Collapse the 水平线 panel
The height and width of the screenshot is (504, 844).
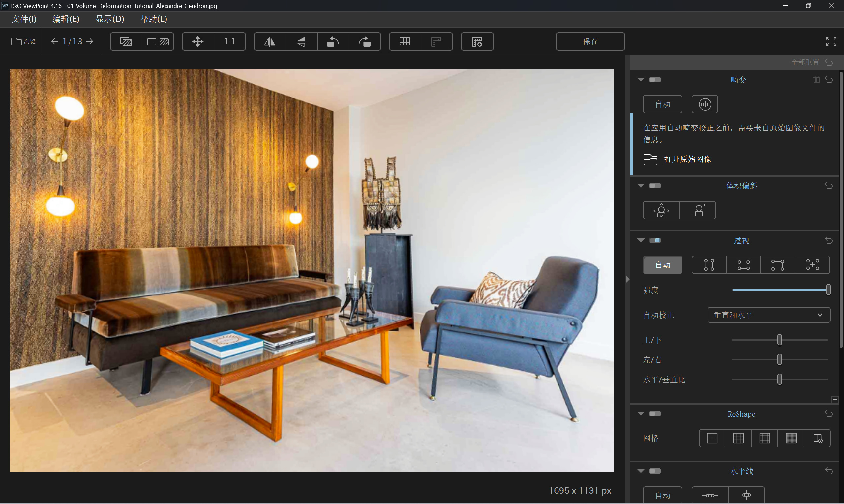pyautogui.click(x=641, y=471)
